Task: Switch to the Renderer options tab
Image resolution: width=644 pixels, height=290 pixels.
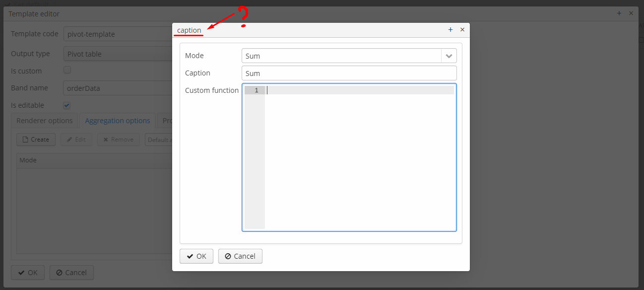Action: tap(44, 120)
